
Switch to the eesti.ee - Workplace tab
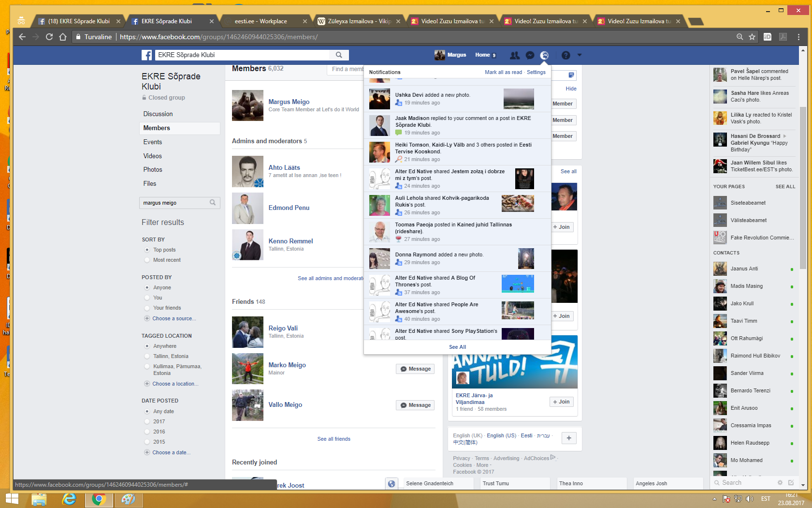pyautogui.click(x=265, y=21)
